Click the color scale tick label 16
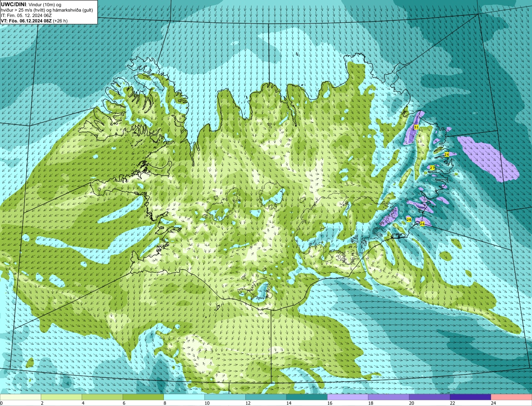 pyautogui.click(x=330, y=403)
